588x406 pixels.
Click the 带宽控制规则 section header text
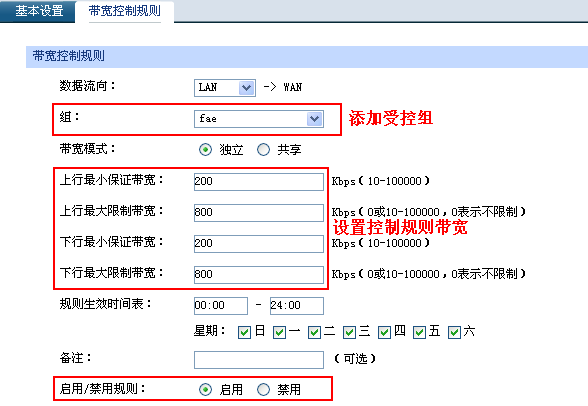[x=69, y=56]
